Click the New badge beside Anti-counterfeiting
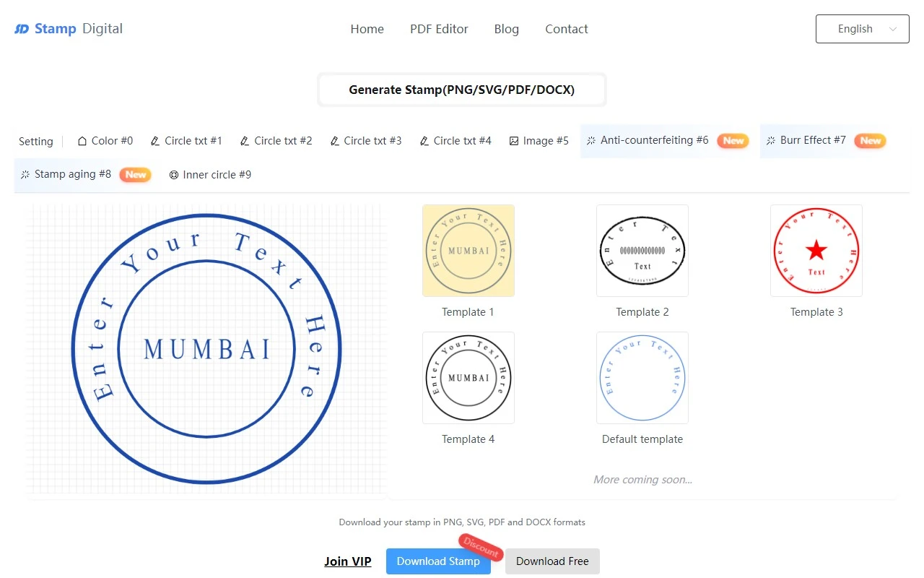Viewport: 924px width, 578px height. 733,141
